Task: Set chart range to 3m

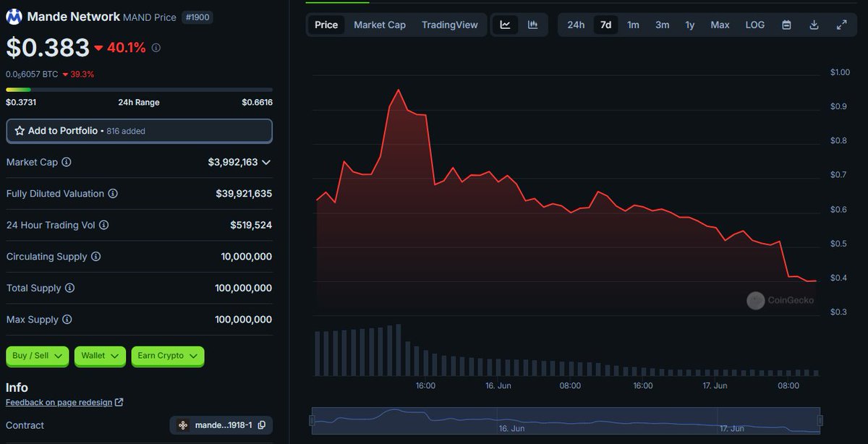Action: point(663,25)
